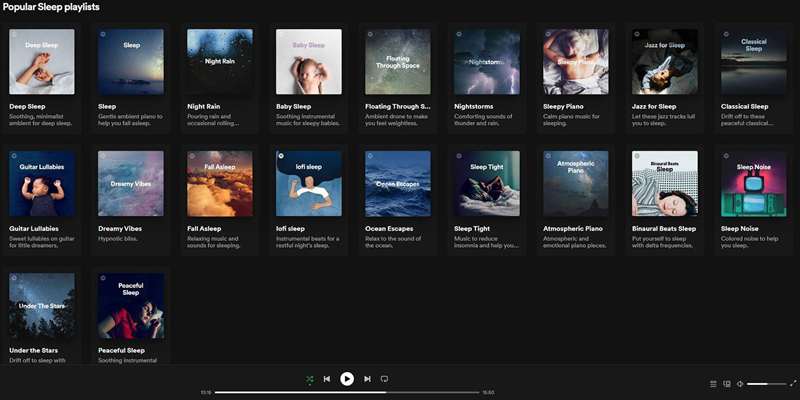Open the lofi sleep playlist cover
Image resolution: width=800 pixels, height=400 pixels.
(x=309, y=184)
